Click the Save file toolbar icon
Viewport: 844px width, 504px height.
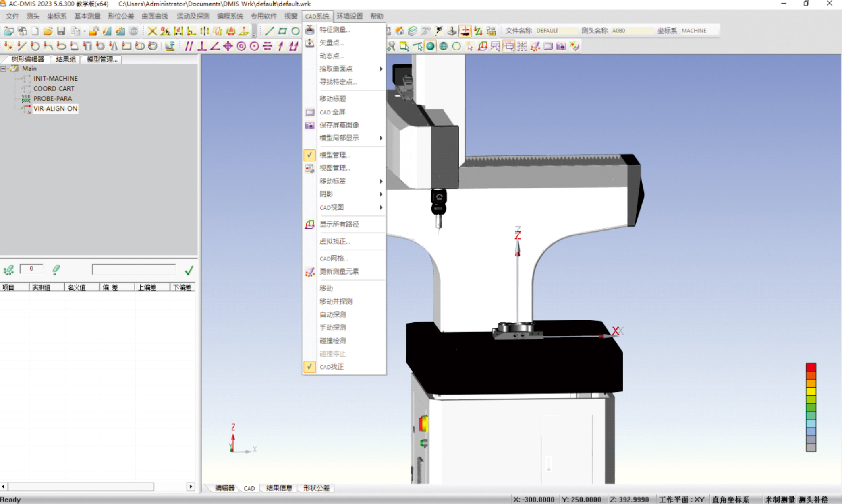point(61,31)
